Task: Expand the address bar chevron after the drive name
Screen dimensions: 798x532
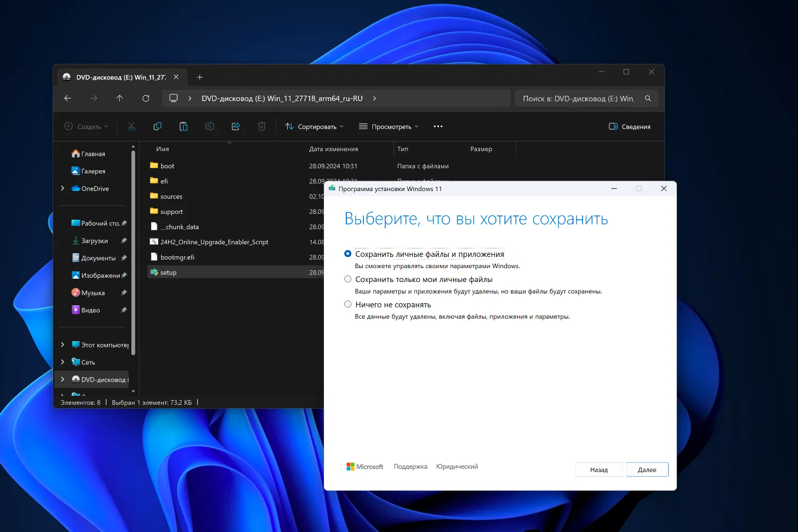Action: [375, 98]
